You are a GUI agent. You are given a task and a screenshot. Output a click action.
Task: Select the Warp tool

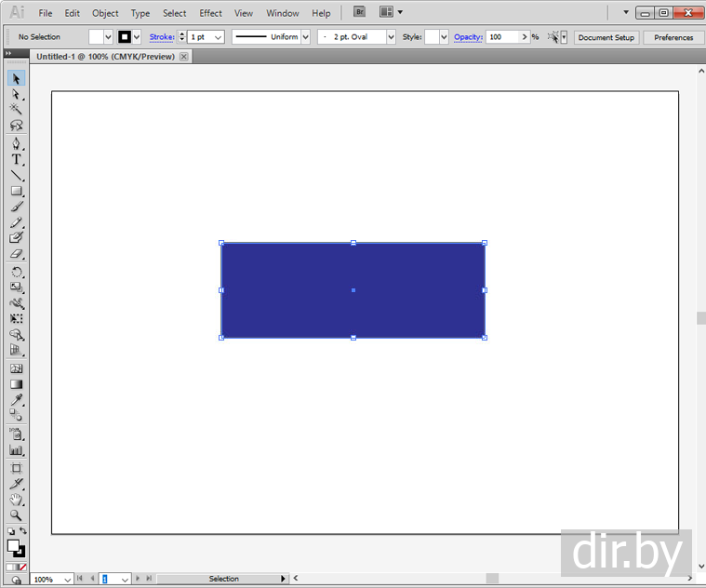tap(16, 303)
